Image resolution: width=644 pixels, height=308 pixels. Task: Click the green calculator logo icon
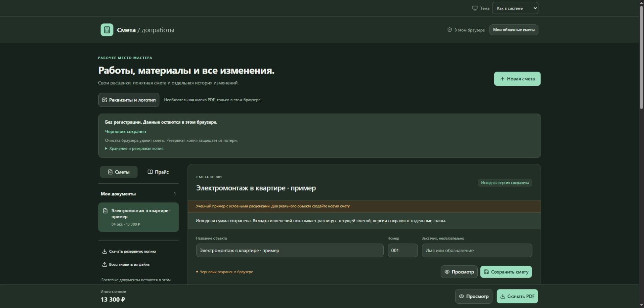click(x=107, y=30)
